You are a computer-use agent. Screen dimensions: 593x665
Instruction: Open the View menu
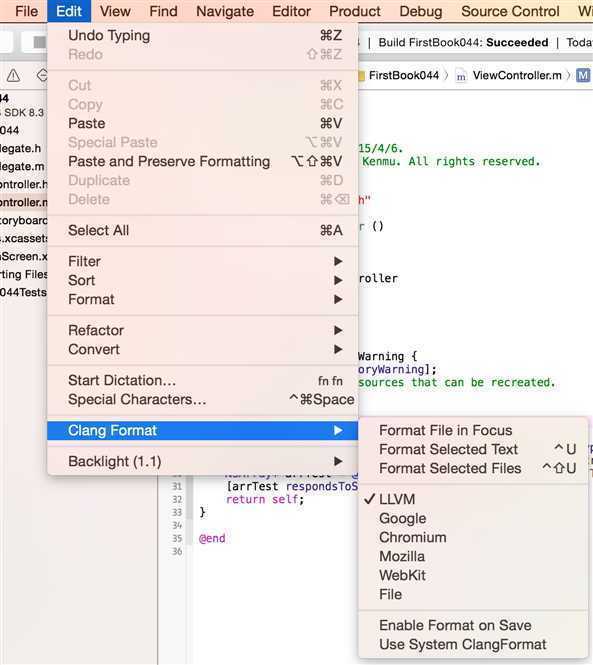tap(115, 11)
